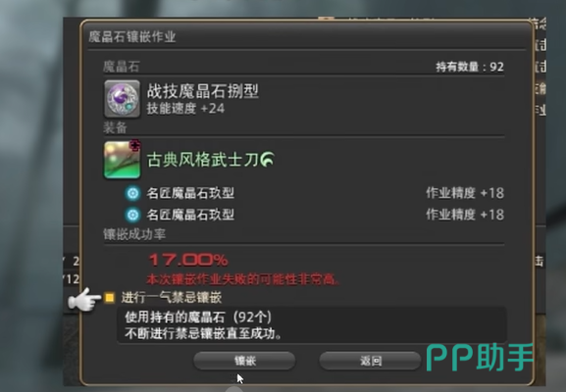Click the 战技魔晶石捌型 materia icon

[122, 99]
